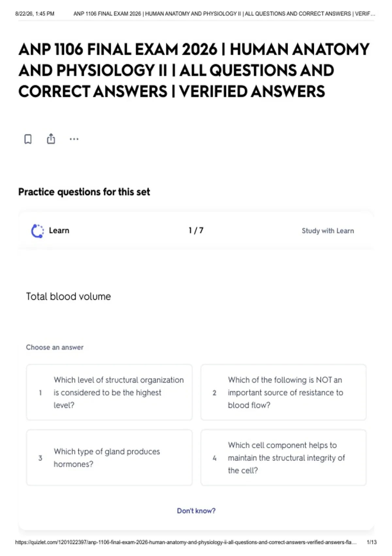
Task: Click the ANP 1106 Final Exam title heading
Action: click(x=194, y=70)
